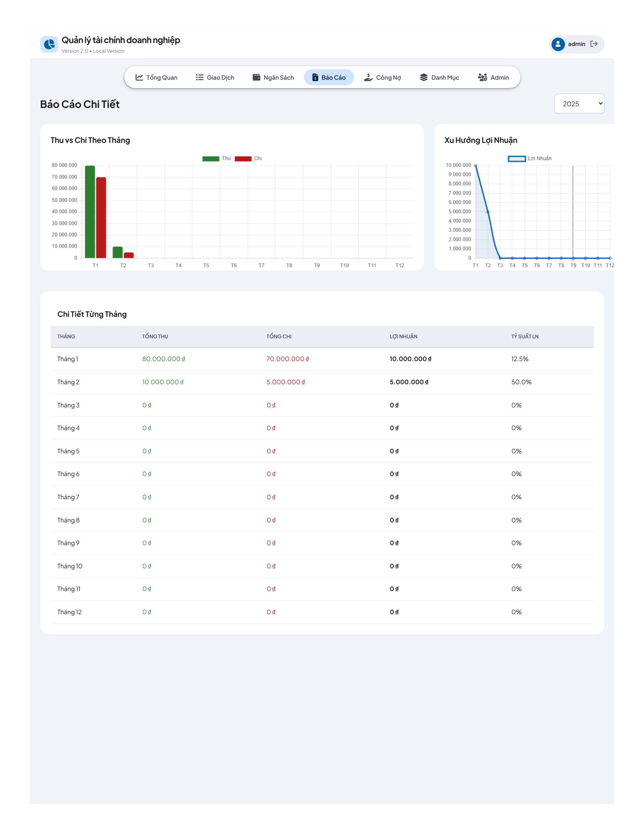
Task: Click the Tổng Quan line chart icon
Action: [139, 78]
